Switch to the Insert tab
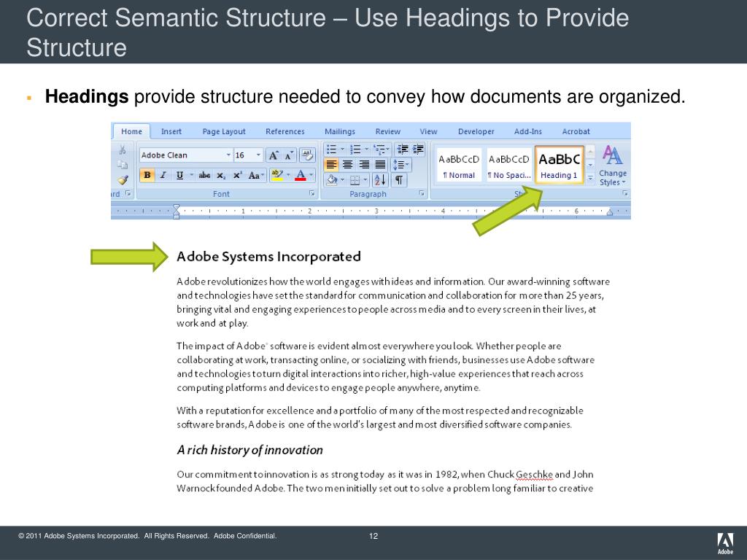This screenshot has height=560, width=747. tap(171, 131)
